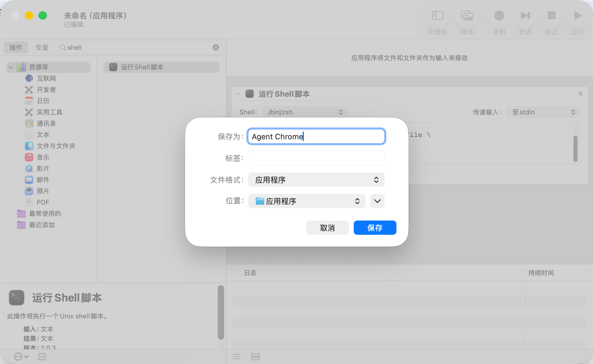
Task: Select the 实用工具 category
Action: pos(50,112)
